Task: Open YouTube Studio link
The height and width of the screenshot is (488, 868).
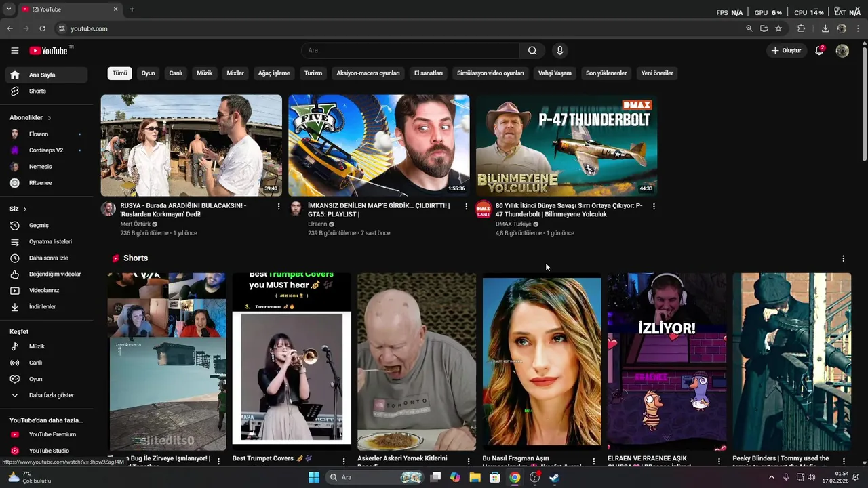Action: point(46,451)
